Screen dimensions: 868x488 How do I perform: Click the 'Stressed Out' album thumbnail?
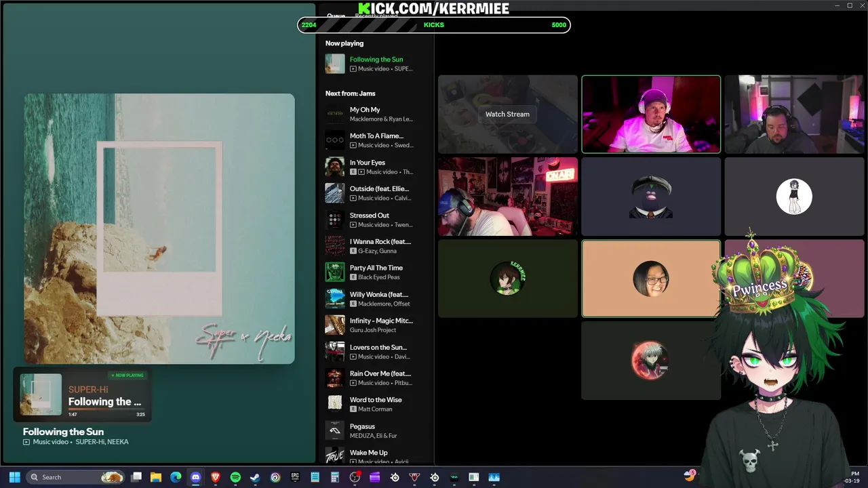coord(335,220)
